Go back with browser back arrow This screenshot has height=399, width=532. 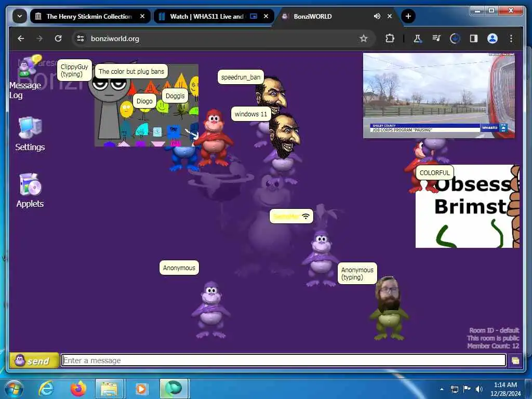(21, 38)
